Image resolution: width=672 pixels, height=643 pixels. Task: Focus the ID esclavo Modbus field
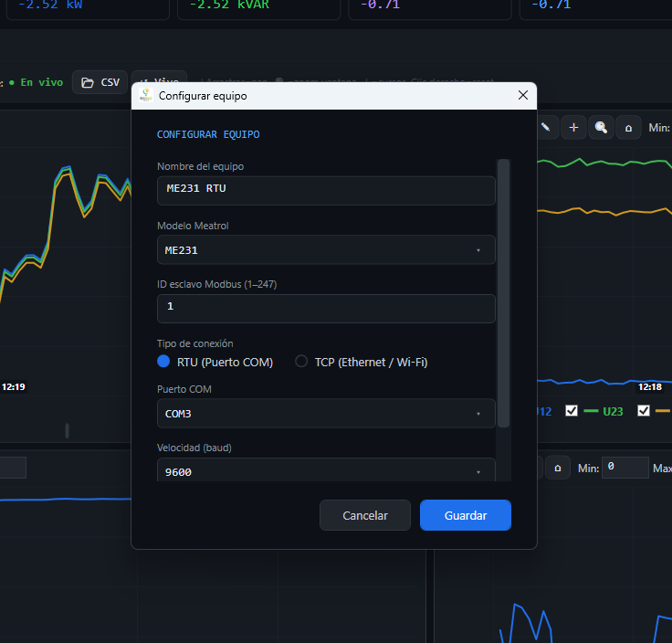[326, 308]
